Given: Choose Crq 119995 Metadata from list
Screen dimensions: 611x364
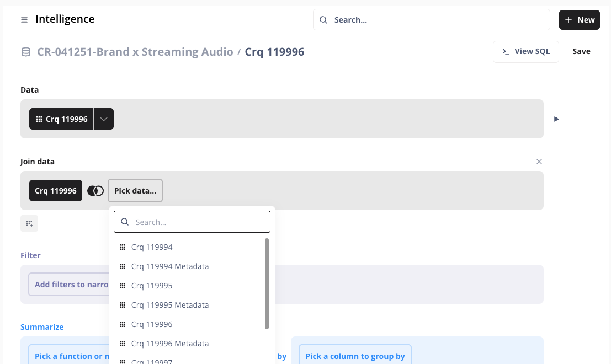Looking at the screenshot, I should click(169, 305).
